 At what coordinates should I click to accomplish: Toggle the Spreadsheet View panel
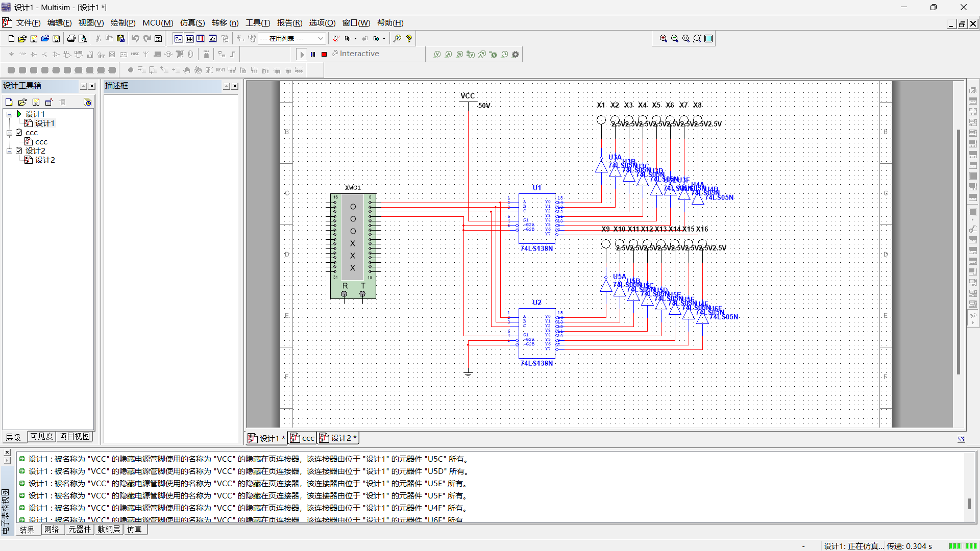coord(189,39)
